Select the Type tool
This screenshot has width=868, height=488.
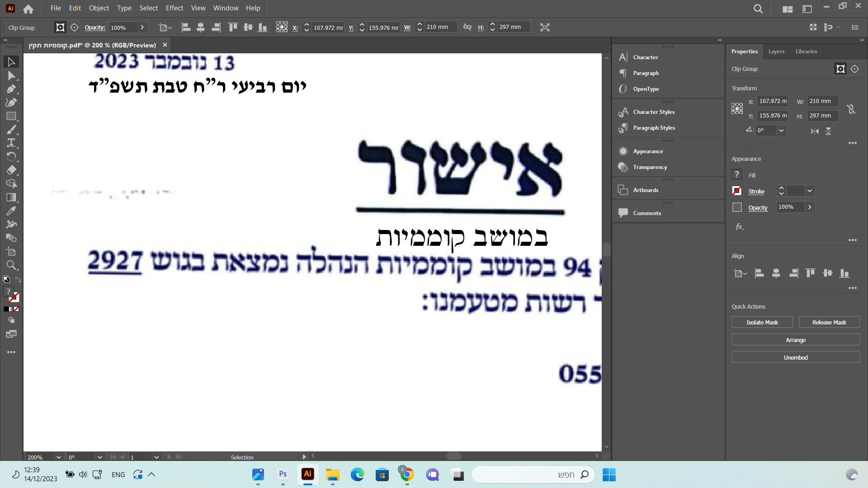pos(11,143)
